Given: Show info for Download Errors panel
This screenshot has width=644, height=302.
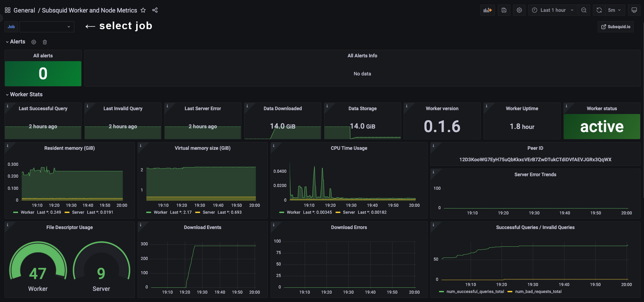Looking at the screenshot, I should 274,225.
